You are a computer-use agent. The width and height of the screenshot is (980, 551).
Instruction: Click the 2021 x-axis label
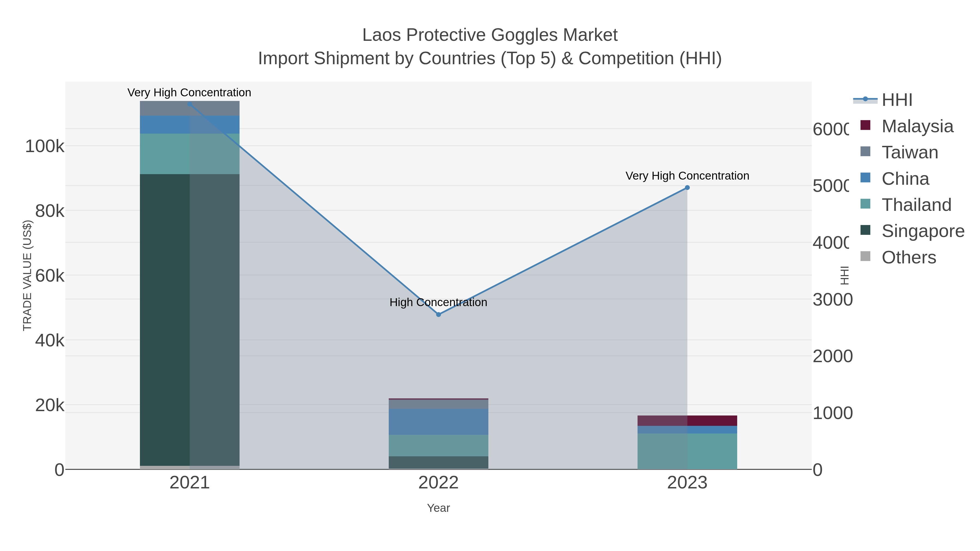coord(190,483)
